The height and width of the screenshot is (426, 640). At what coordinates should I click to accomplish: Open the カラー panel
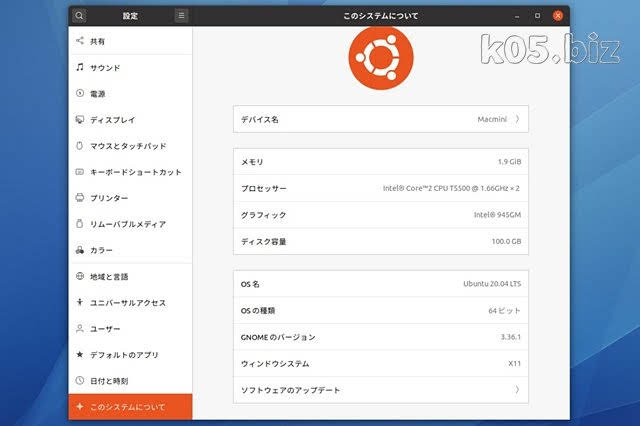130,250
